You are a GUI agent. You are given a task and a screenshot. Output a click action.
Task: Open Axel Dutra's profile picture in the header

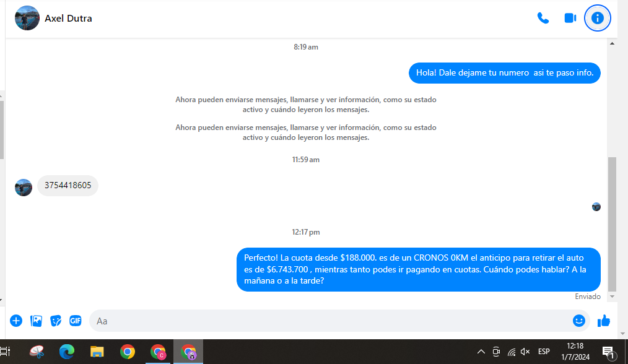pyautogui.click(x=27, y=18)
